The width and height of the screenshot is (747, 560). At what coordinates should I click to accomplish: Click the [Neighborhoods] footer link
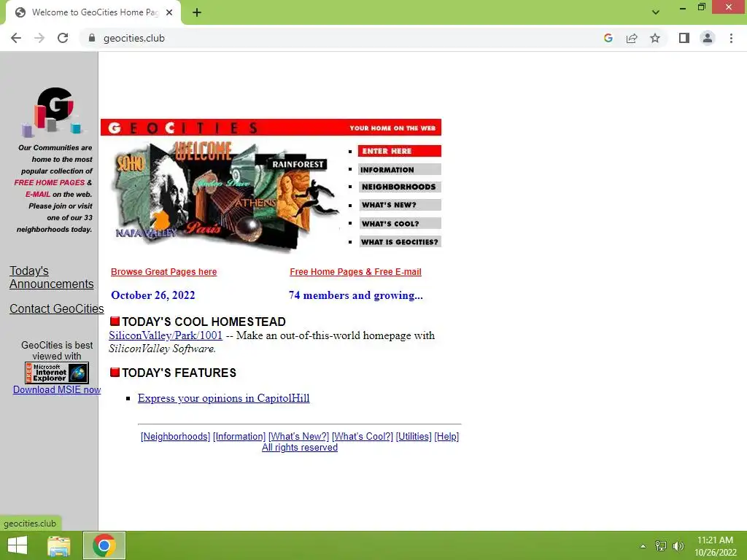point(175,436)
